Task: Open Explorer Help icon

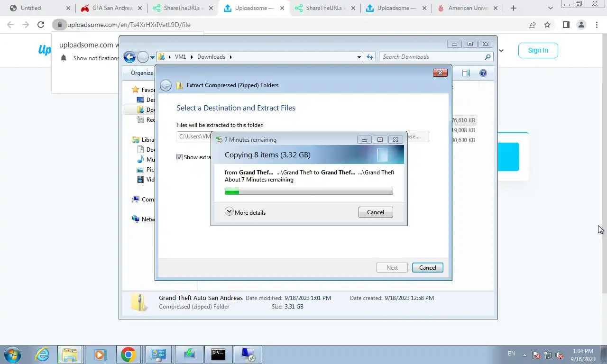Action: [483, 73]
